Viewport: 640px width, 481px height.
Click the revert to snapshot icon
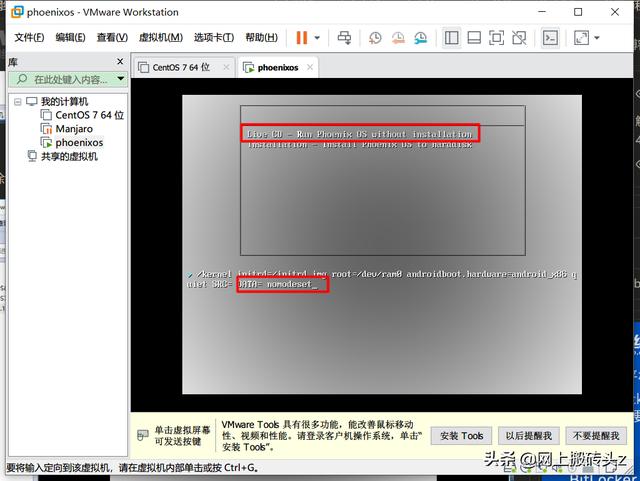(398, 38)
